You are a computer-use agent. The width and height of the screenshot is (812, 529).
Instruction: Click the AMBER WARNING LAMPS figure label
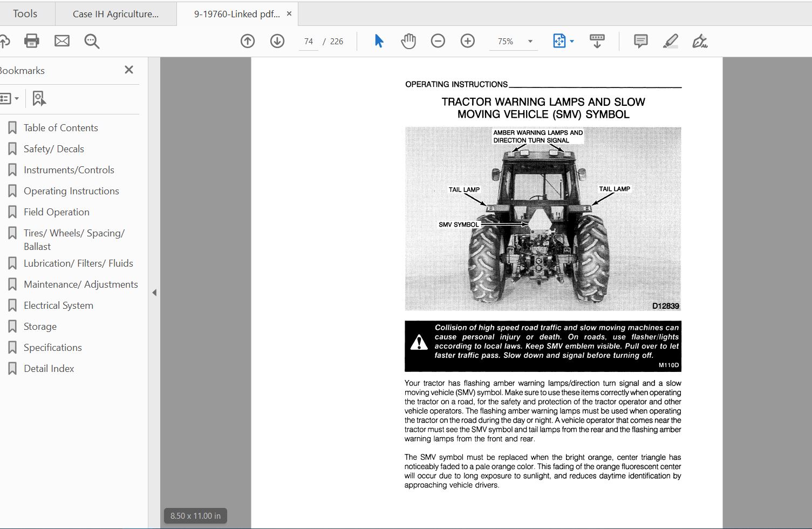(538, 136)
